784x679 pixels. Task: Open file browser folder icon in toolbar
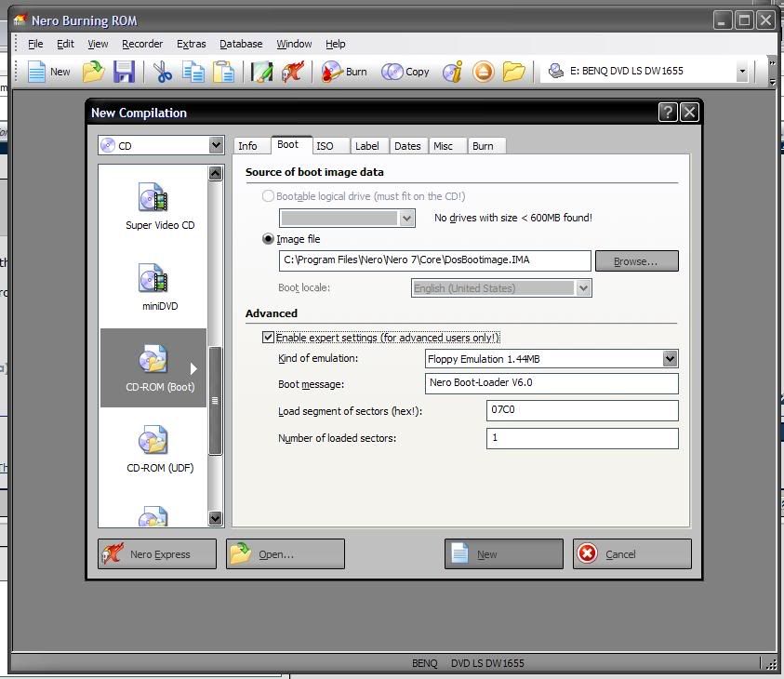[x=513, y=72]
